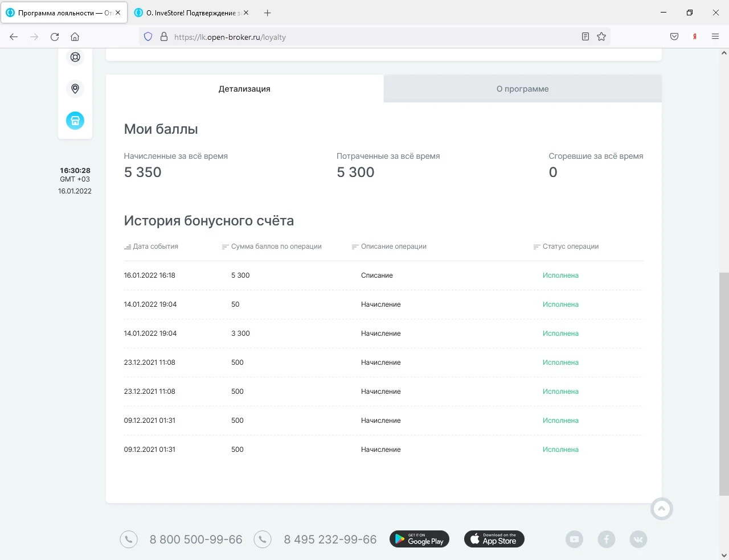Click the 3 300 points amount

240,333
